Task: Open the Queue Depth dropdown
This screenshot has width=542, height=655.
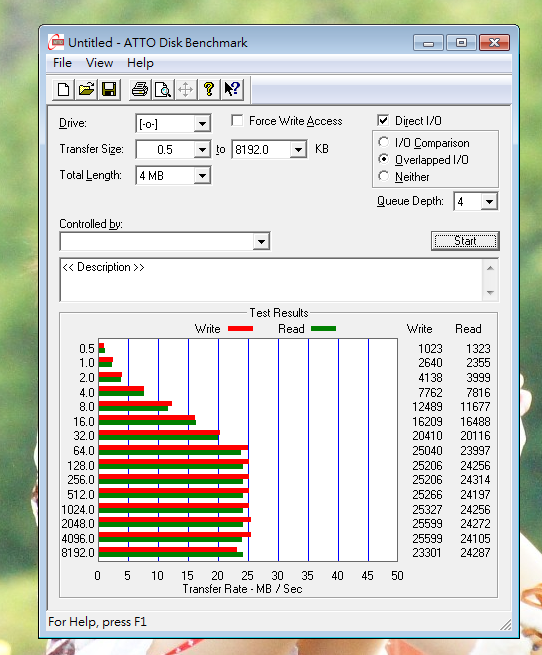Action: [489, 202]
